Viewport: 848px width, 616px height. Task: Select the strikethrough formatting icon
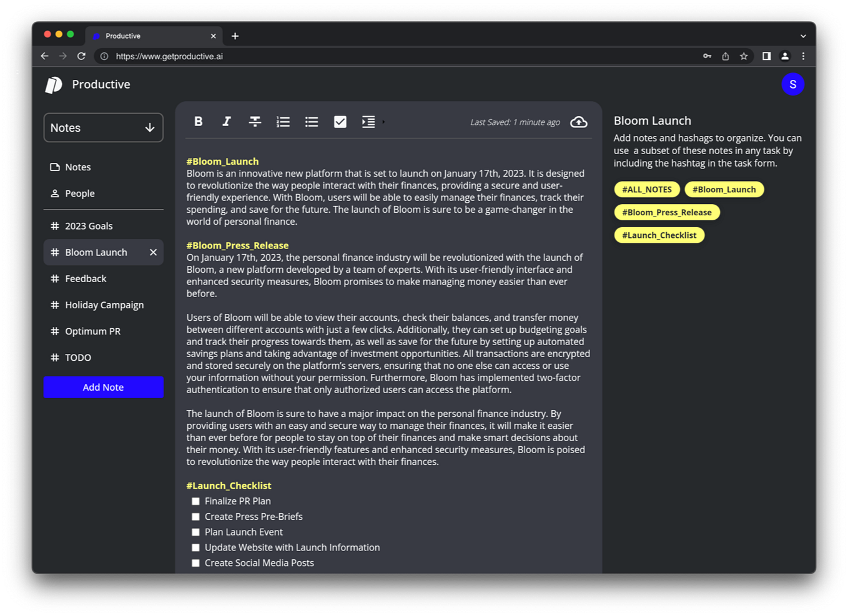[255, 122]
